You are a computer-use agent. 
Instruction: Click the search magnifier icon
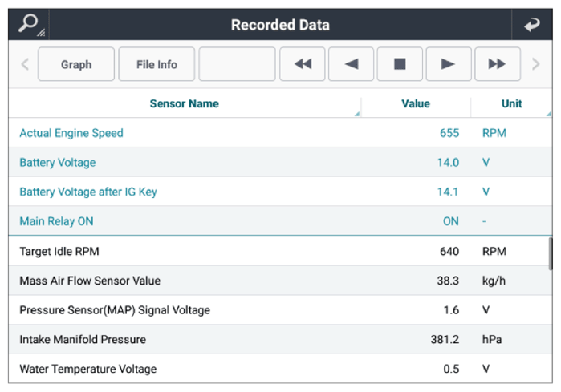pyautogui.click(x=30, y=24)
